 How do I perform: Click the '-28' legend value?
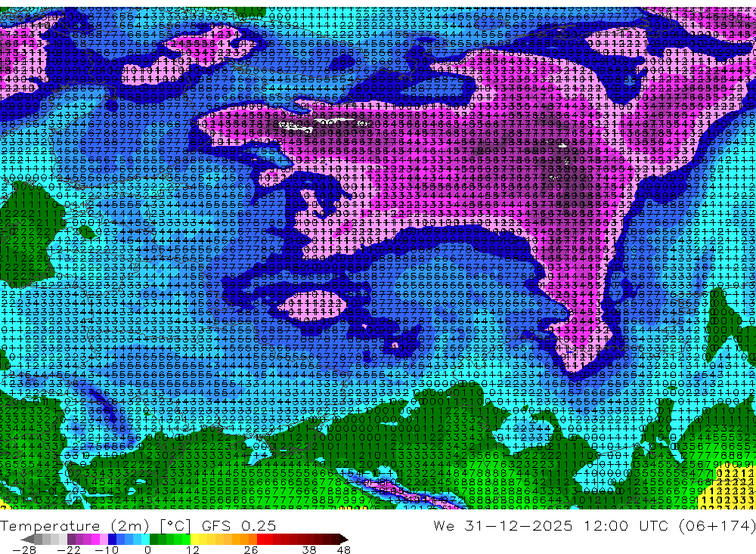click(x=24, y=549)
